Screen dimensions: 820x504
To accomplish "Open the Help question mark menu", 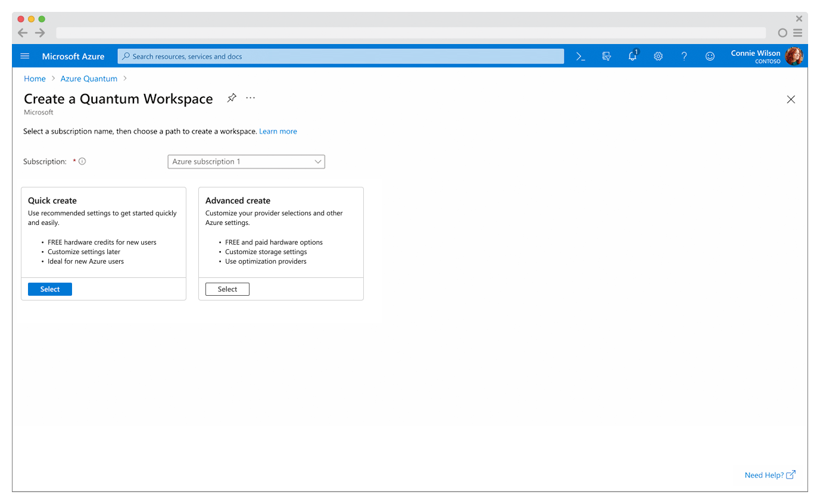I will (x=684, y=56).
